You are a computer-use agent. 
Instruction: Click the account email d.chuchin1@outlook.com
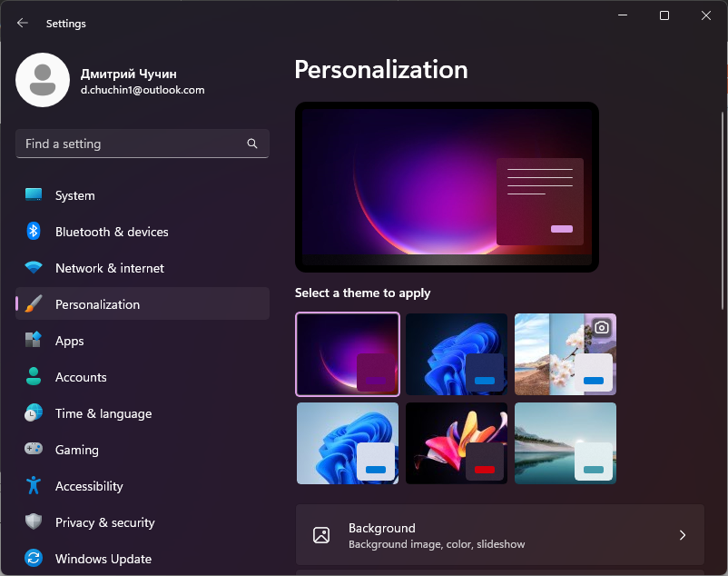click(x=143, y=90)
